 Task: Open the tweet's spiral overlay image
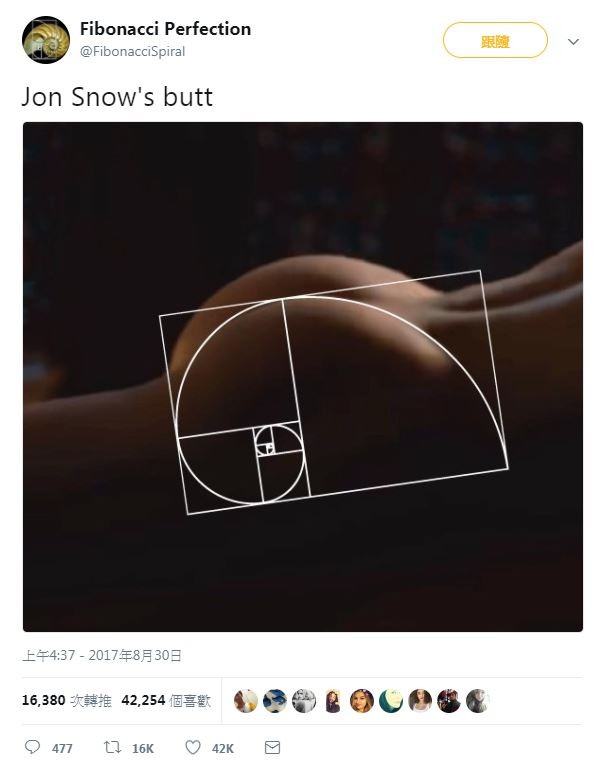click(302, 377)
